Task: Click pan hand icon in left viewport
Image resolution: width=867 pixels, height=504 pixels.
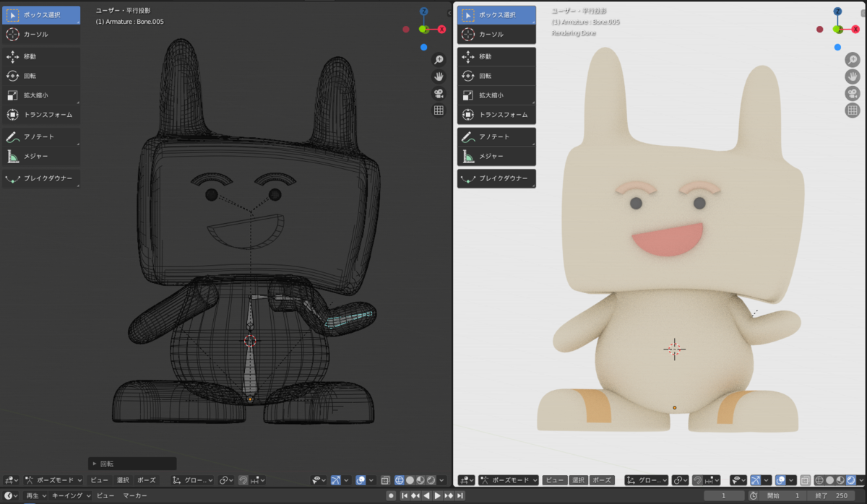Action: tap(439, 76)
